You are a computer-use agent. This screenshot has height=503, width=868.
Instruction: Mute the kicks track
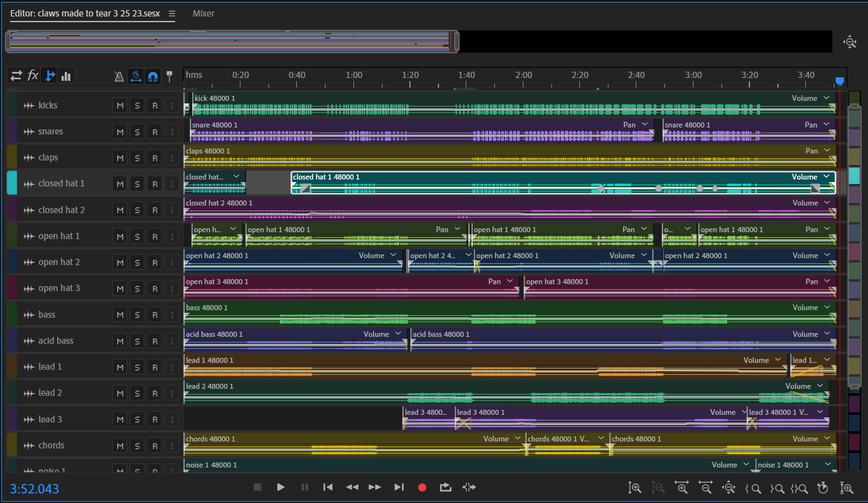pos(120,105)
